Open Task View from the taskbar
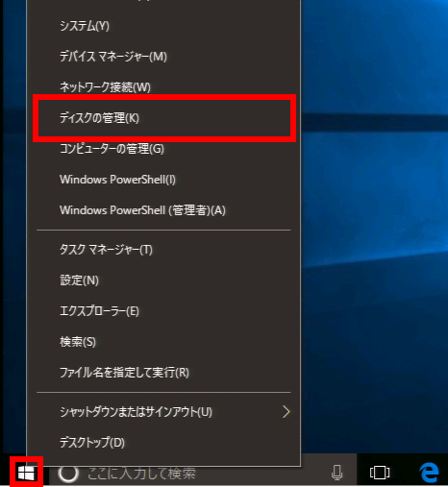The width and height of the screenshot is (448, 487). point(380,473)
